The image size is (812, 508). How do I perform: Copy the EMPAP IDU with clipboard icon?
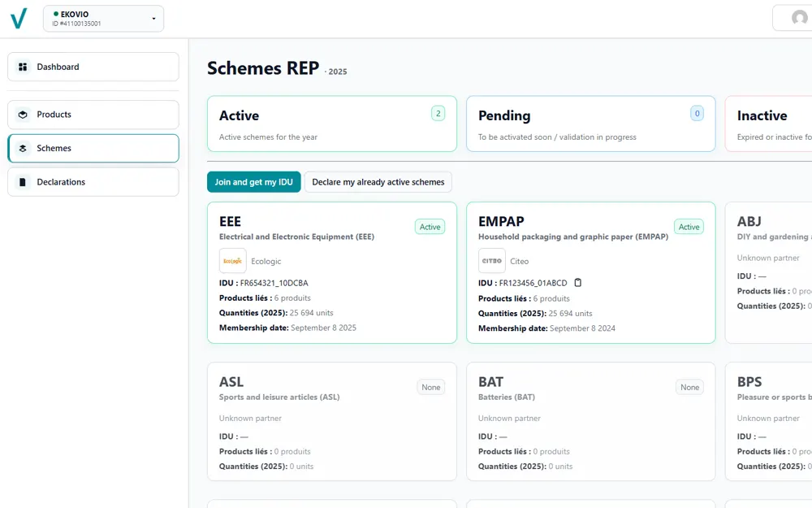(x=578, y=283)
